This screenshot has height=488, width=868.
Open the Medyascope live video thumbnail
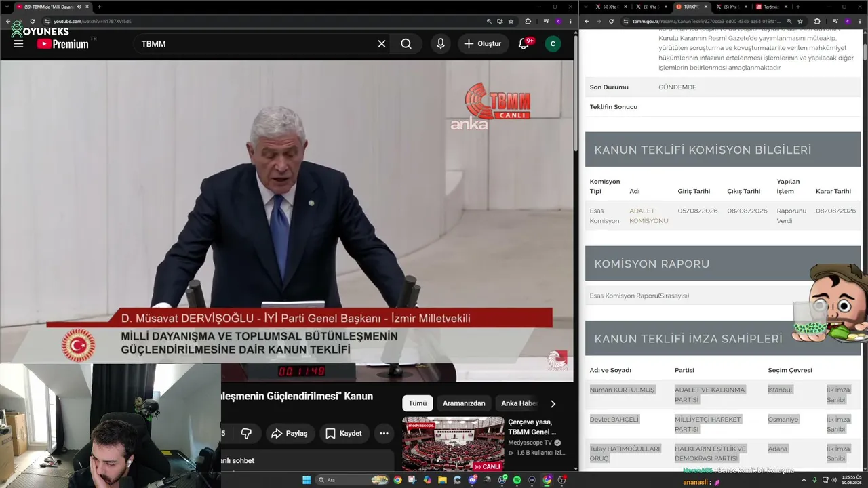(x=453, y=444)
